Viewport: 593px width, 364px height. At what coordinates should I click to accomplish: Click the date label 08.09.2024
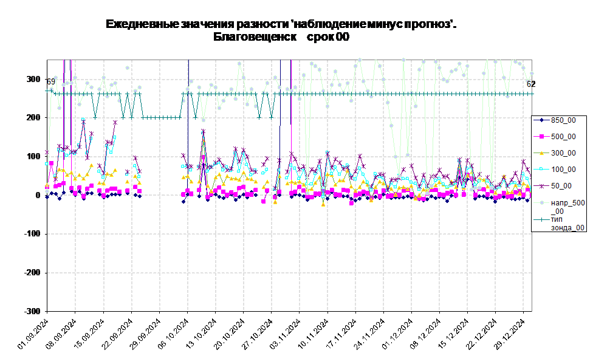61,334
